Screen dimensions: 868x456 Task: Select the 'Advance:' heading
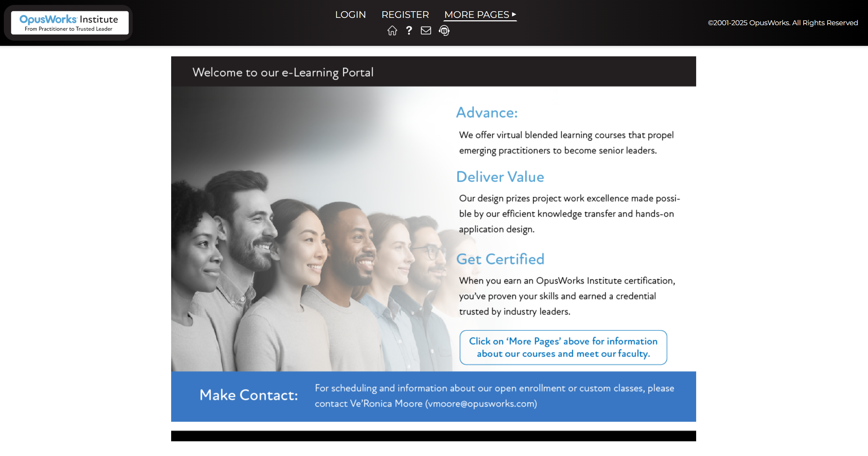tap(487, 112)
